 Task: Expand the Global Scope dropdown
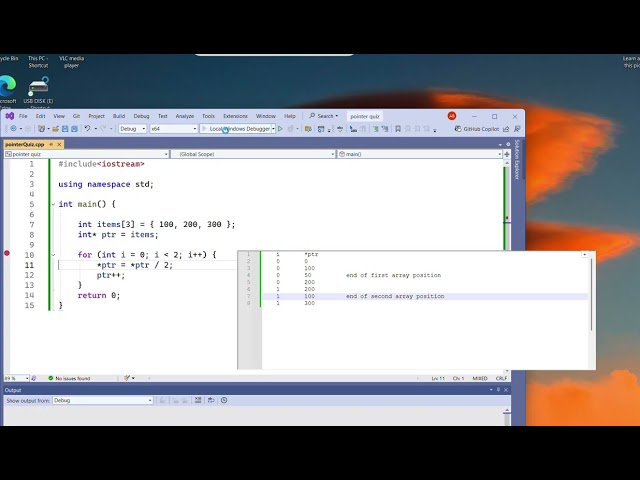point(253,154)
